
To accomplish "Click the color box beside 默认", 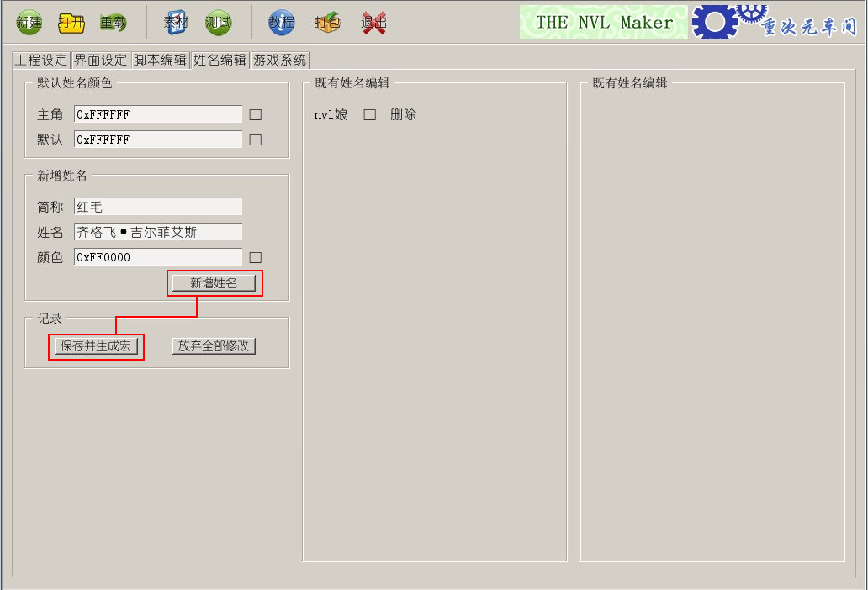I will coord(255,140).
